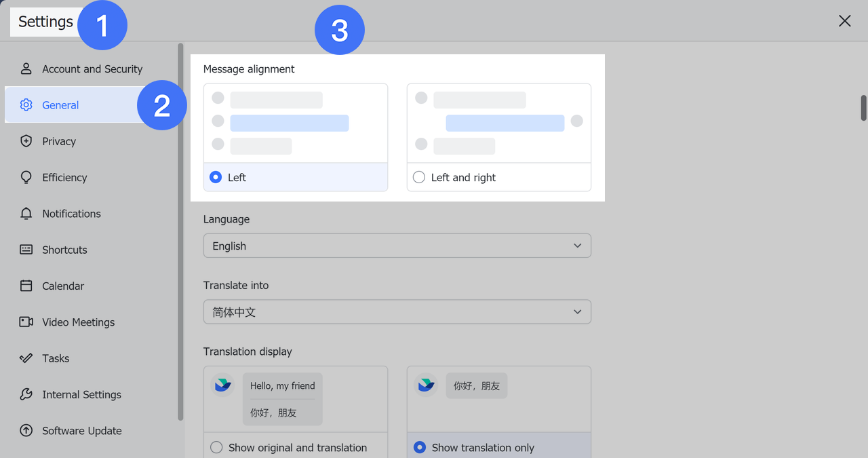Open Account and Security settings

(92, 68)
